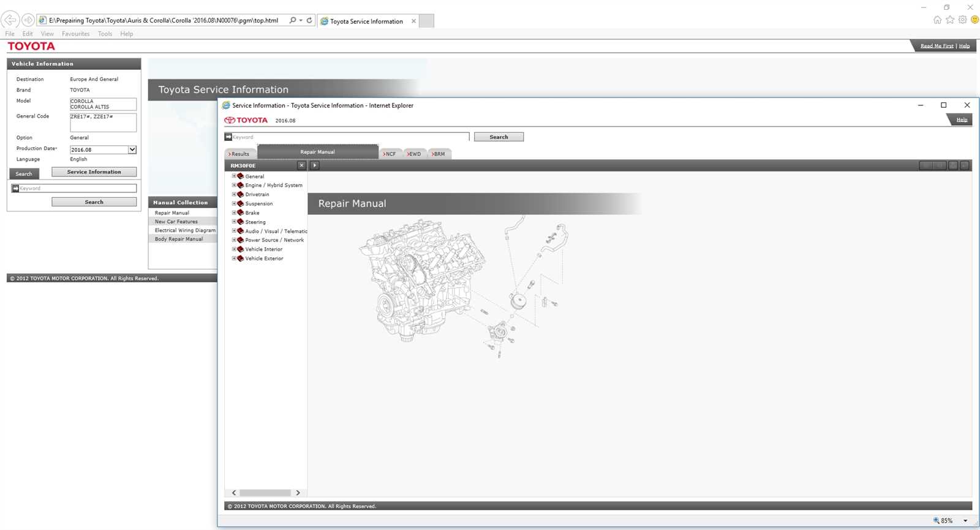Screen dimensions: 980x530
Task: Click the Drivetrain book icon
Action: click(240, 194)
